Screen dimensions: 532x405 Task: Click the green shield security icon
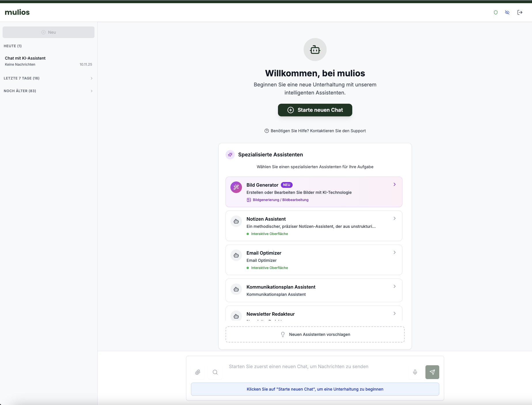[x=496, y=12]
